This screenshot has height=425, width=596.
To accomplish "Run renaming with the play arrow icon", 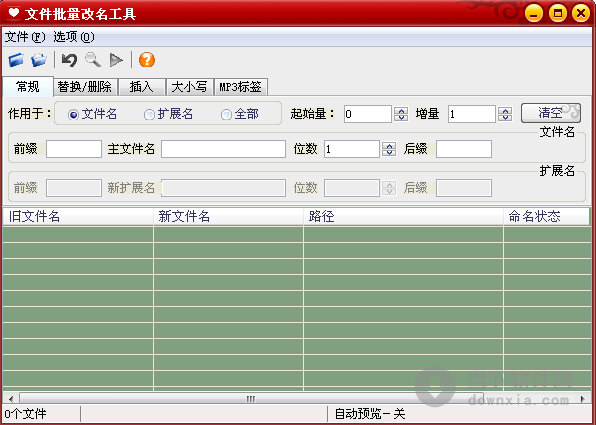I will coord(116,60).
